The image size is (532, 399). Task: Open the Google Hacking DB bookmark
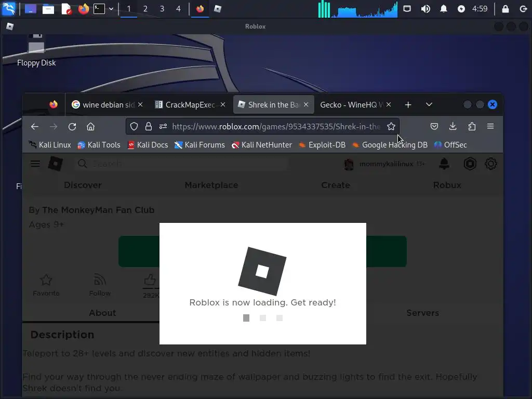tap(390, 145)
